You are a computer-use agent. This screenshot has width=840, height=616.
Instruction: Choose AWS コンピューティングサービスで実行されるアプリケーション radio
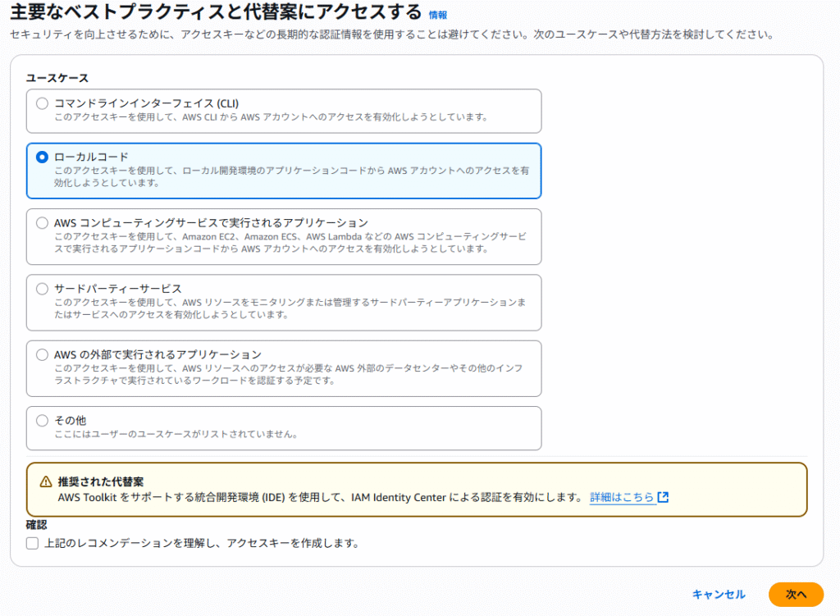(42, 223)
